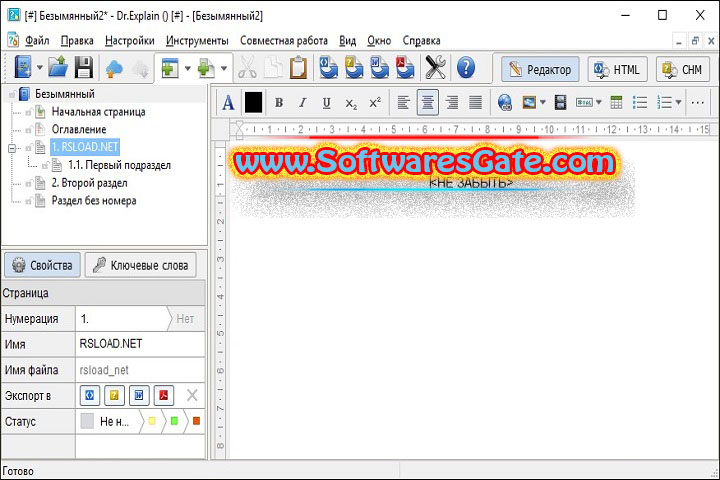Screen dimensions: 720x480
Task: Open Help with the question mark icon
Action: 466,68
